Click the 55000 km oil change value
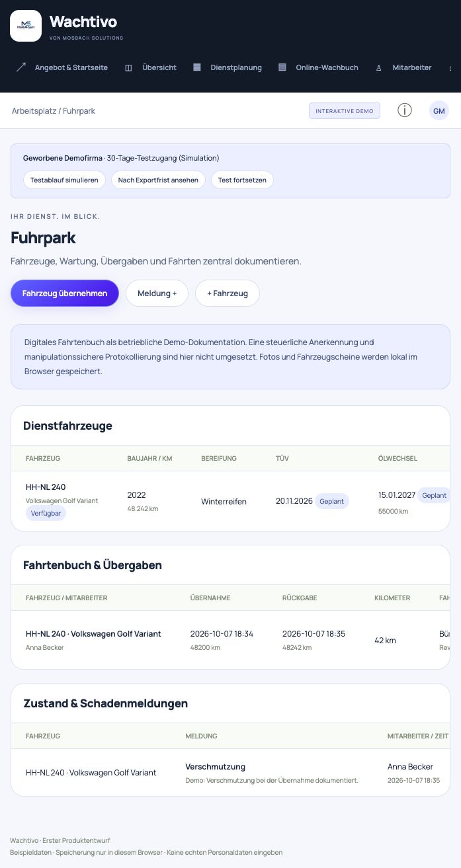This screenshot has width=461, height=868. pyautogui.click(x=393, y=511)
